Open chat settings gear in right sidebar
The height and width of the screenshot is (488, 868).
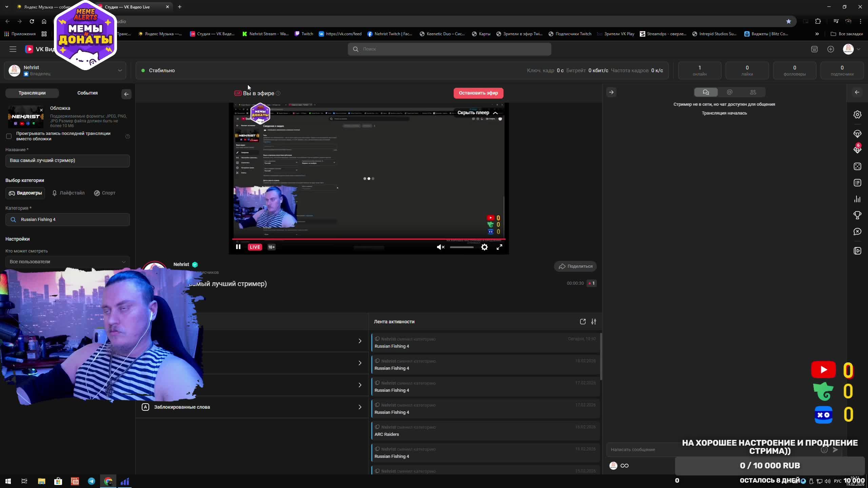coord(857,115)
